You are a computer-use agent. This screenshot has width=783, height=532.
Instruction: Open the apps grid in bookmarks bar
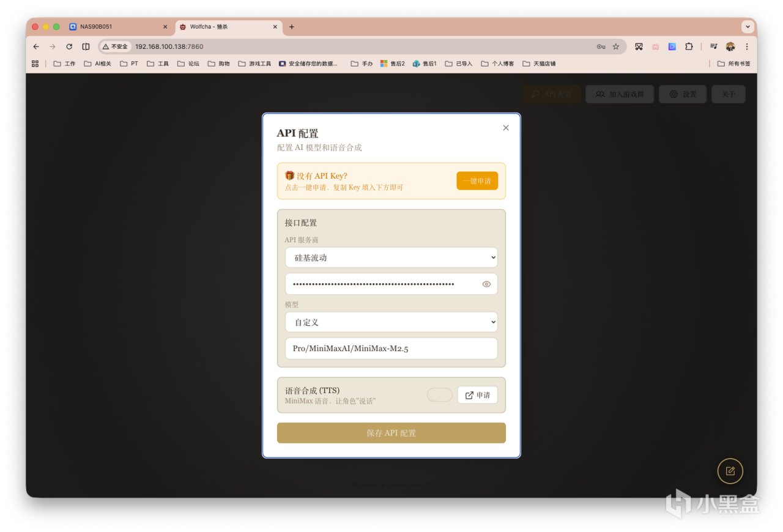[35, 64]
